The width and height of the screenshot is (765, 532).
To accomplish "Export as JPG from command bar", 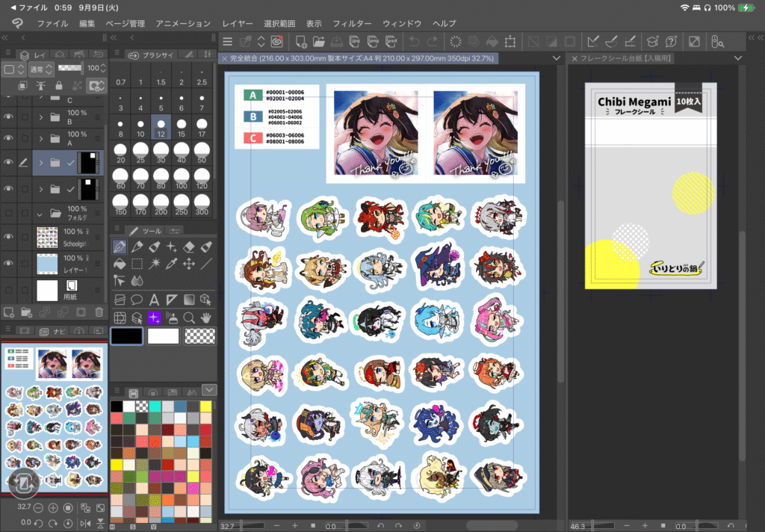I will (x=355, y=42).
